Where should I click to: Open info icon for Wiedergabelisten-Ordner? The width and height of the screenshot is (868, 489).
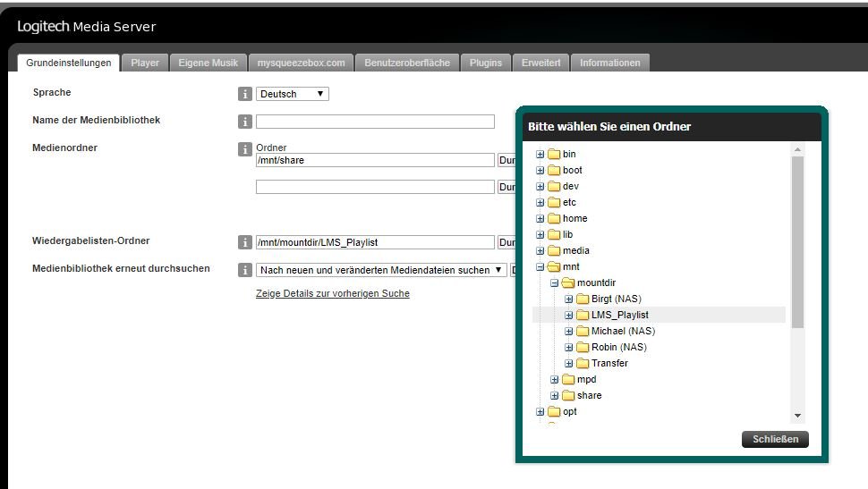[x=244, y=242]
